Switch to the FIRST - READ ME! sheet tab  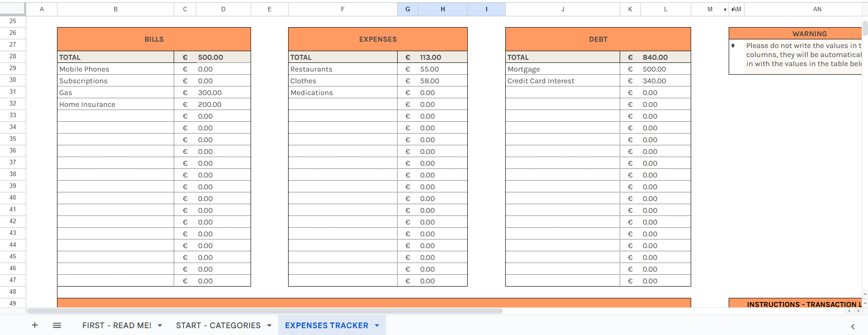[117, 325]
